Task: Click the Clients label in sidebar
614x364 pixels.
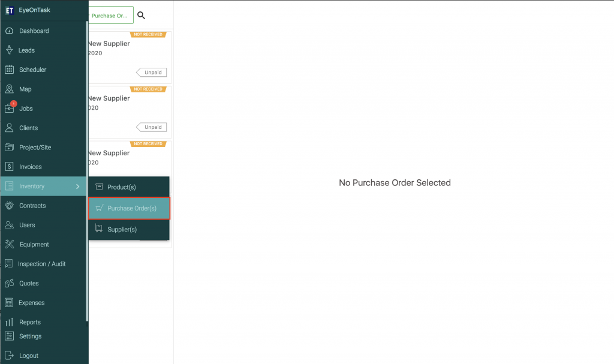Action: pyautogui.click(x=29, y=128)
